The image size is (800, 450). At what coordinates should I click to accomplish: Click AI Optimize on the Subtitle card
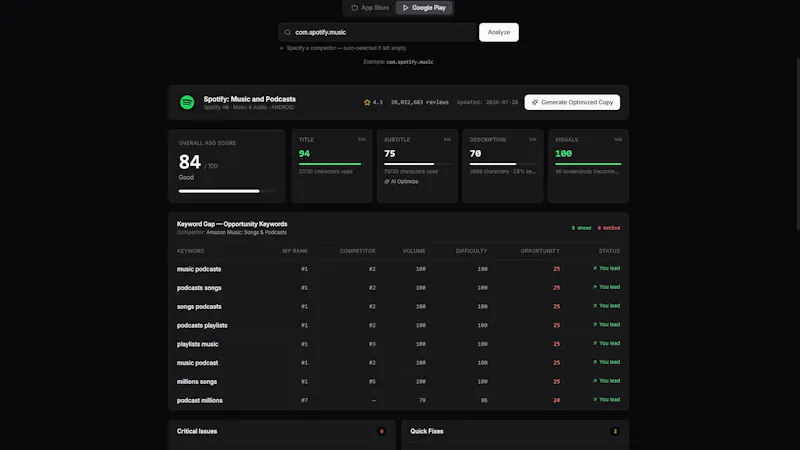[401, 182]
